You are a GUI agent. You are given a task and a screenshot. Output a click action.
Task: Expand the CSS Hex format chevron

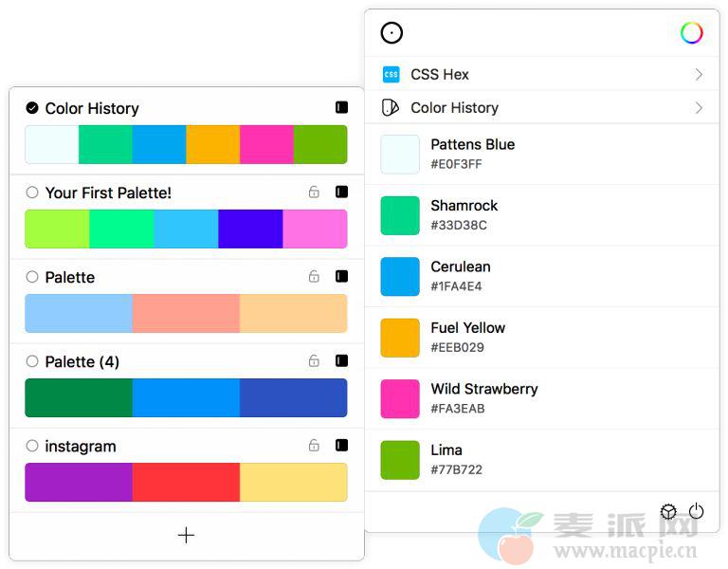pyautogui.click(x=699, y=74)
